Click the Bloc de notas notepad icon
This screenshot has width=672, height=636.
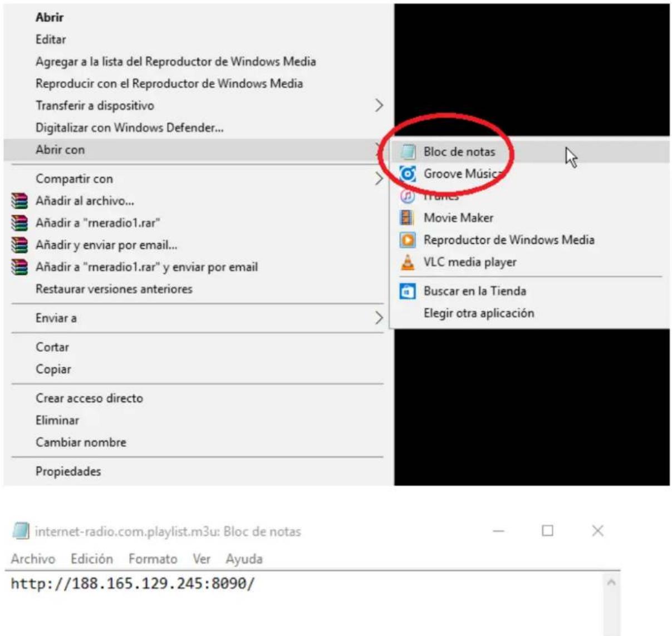(408, 151)
